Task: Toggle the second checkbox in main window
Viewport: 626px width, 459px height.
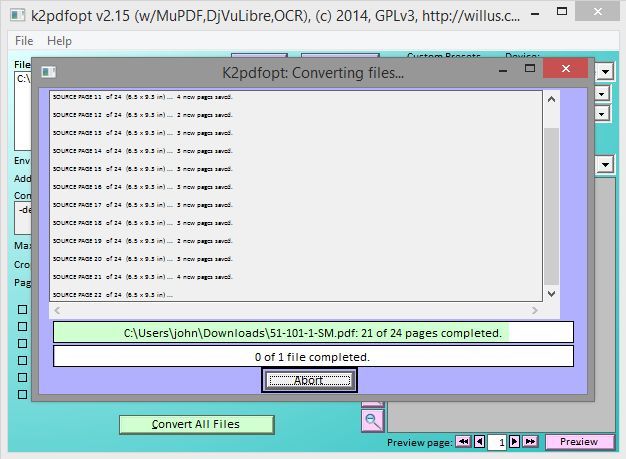Action: pyautogui.click(x=23, y=326)
